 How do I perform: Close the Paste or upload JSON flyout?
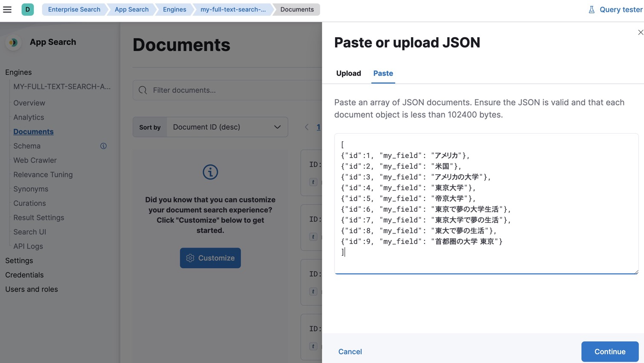point(640,32)
